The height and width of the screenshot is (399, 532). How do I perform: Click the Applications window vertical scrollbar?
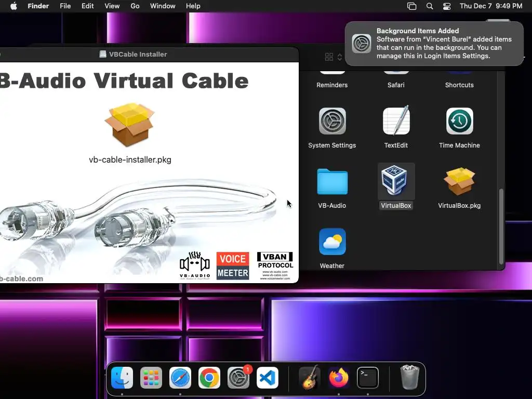coord(501,227)
